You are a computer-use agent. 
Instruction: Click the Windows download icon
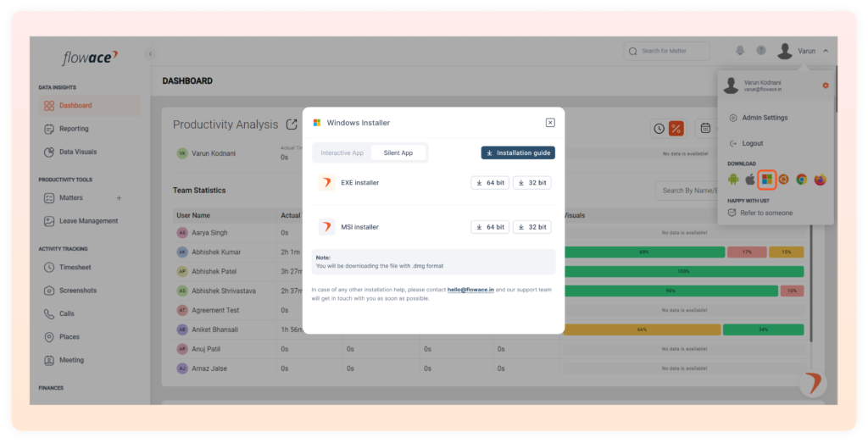point(766,180)
